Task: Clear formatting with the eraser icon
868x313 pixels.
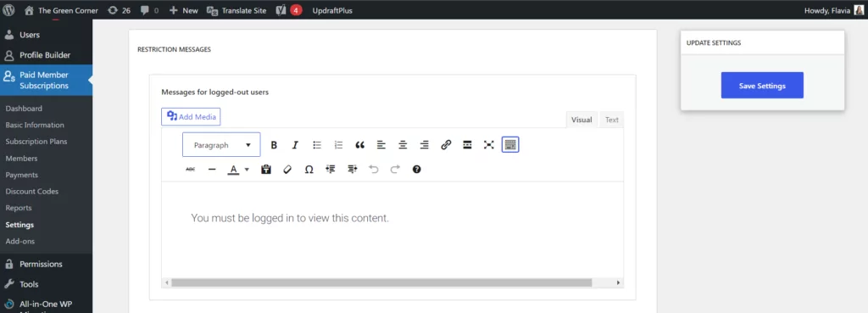Action: [287, 169]
